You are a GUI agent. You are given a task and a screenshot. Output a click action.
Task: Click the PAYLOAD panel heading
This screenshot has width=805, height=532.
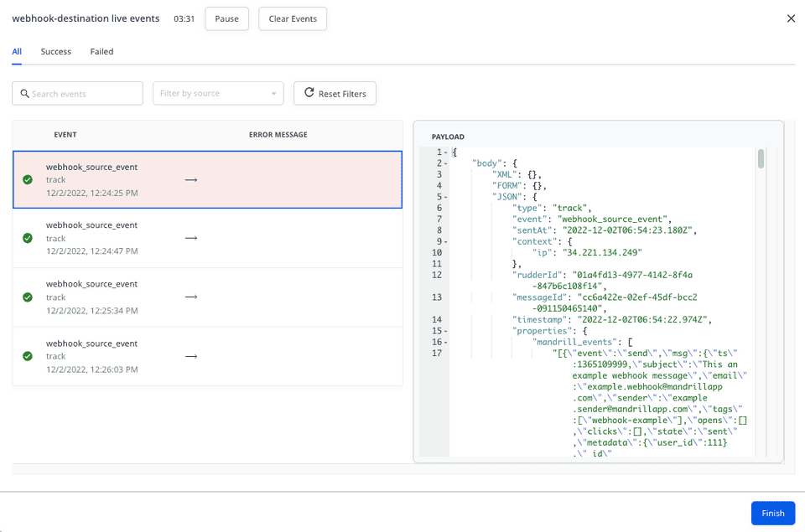448,137
